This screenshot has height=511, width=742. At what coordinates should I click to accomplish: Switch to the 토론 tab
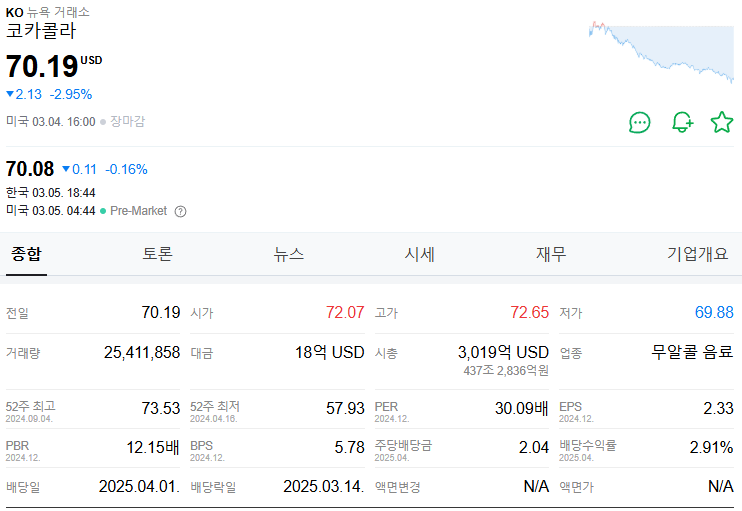coord(158,254)
